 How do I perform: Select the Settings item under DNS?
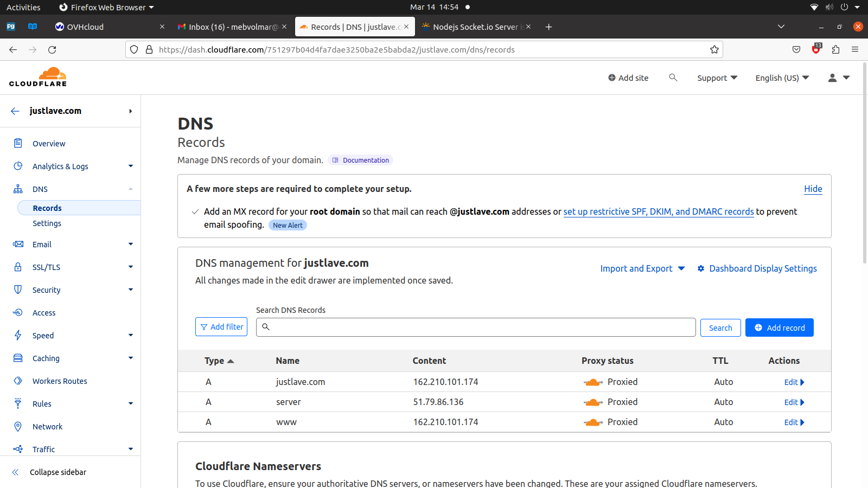[x=47, y=223]
